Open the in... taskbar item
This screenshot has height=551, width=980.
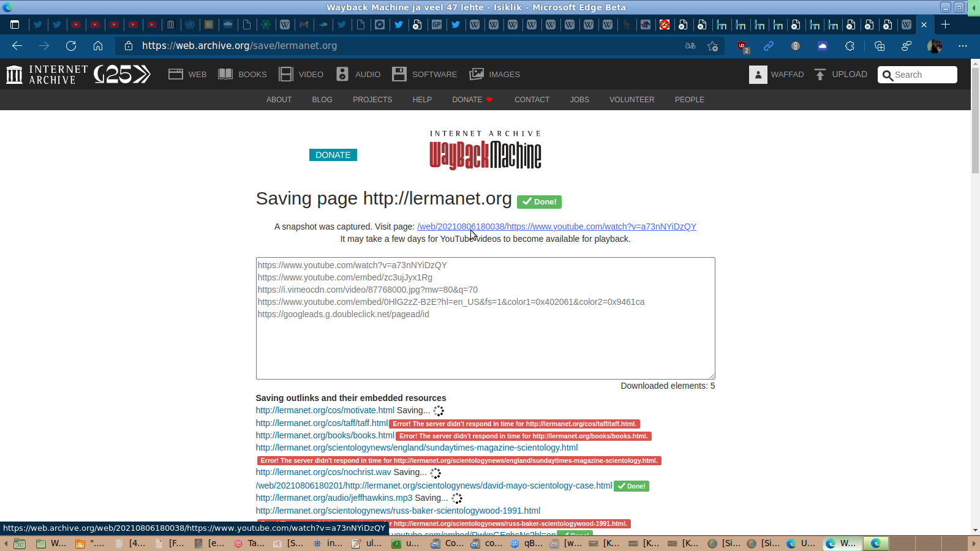coord(328,543)
